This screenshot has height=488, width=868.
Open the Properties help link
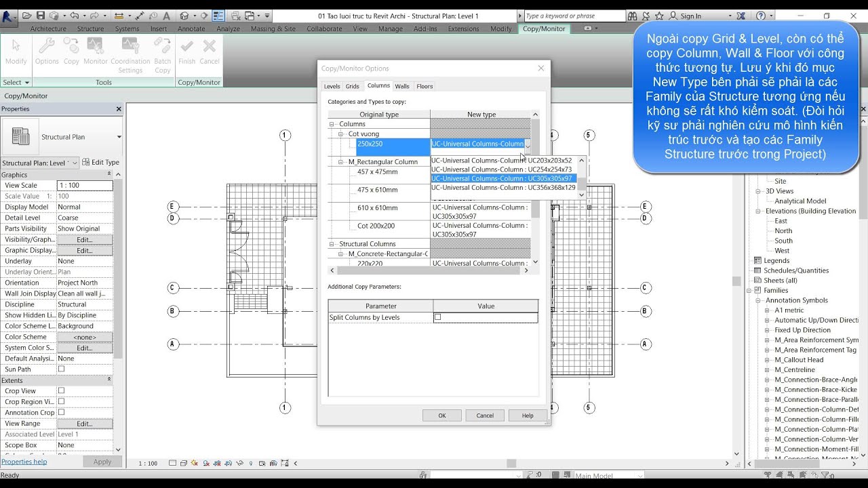click(x=24, y=462)
